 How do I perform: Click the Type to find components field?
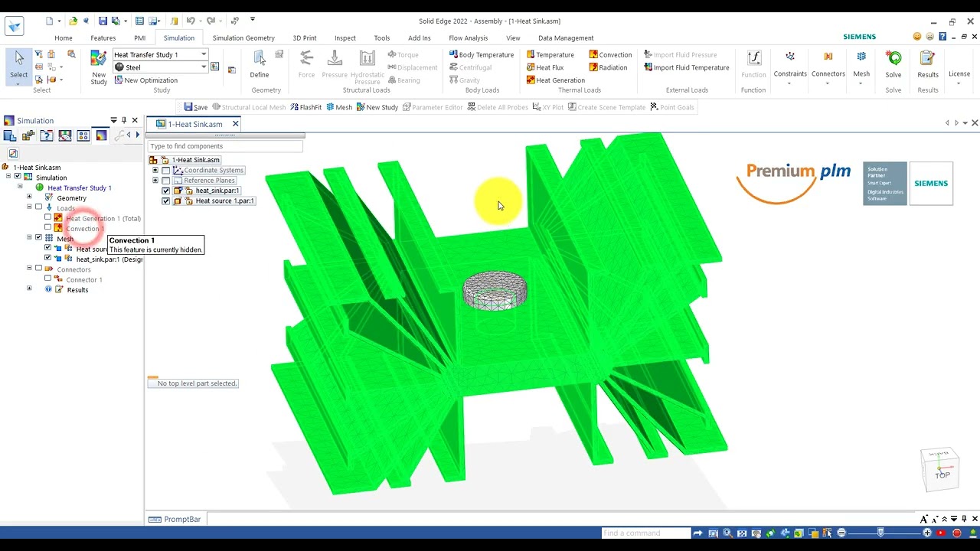(x=225, y=146)
